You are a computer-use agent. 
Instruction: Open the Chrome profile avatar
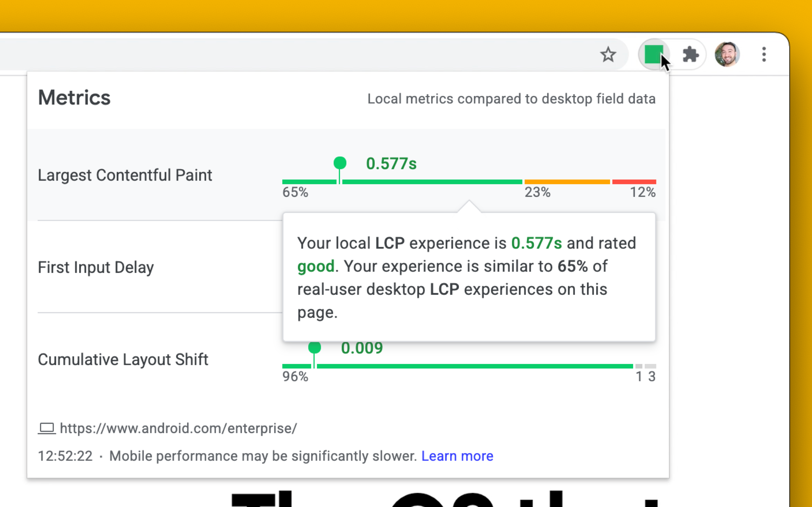(727, 54)
